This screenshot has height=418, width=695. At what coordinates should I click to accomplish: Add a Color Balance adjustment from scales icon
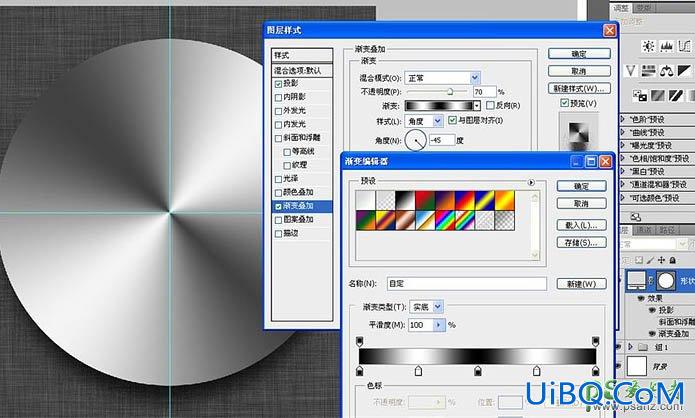(667, 70)
